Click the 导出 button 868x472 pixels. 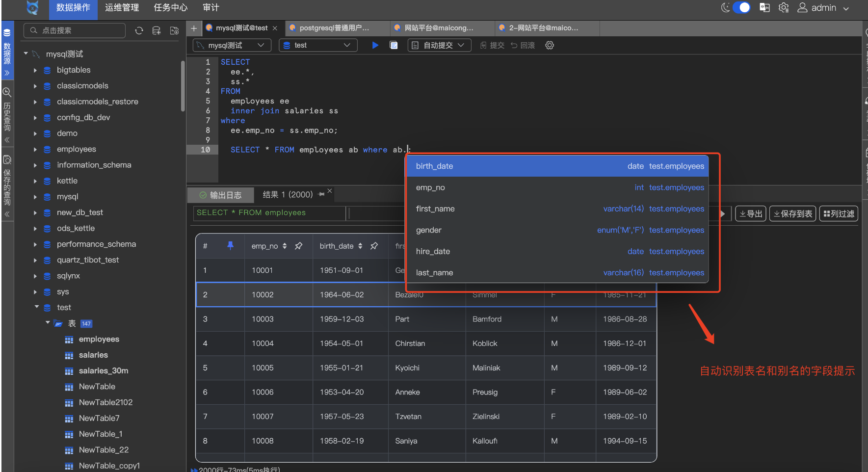point(751,213)
